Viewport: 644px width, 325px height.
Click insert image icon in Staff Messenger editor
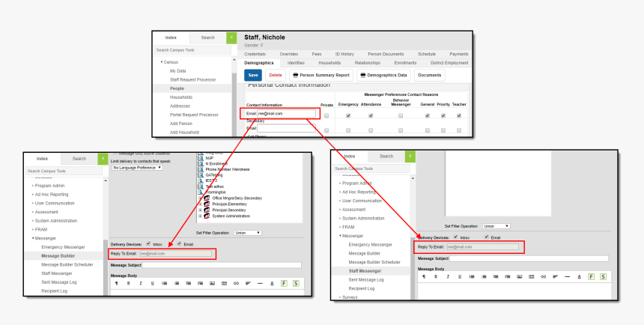(520, 276)
